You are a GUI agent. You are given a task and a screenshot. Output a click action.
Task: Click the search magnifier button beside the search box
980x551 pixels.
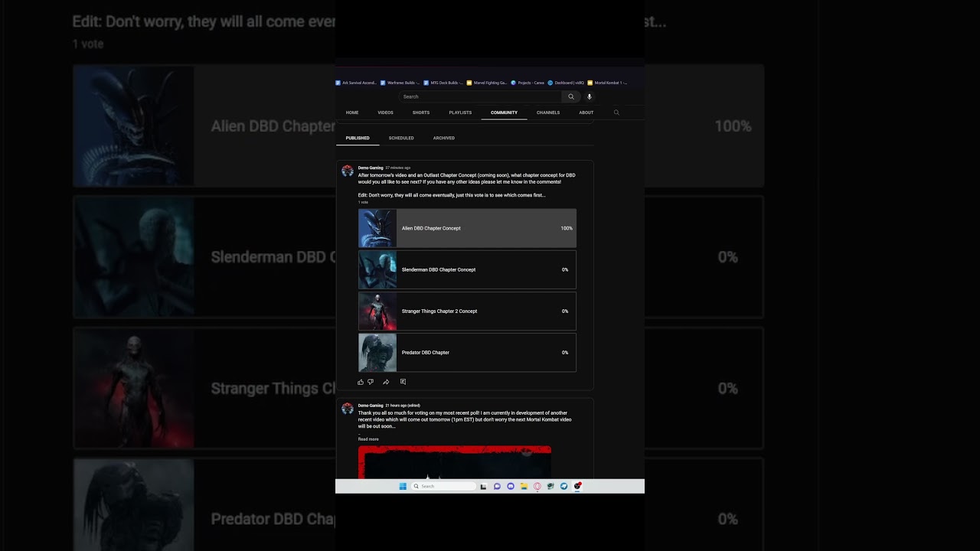coord(570,96)
